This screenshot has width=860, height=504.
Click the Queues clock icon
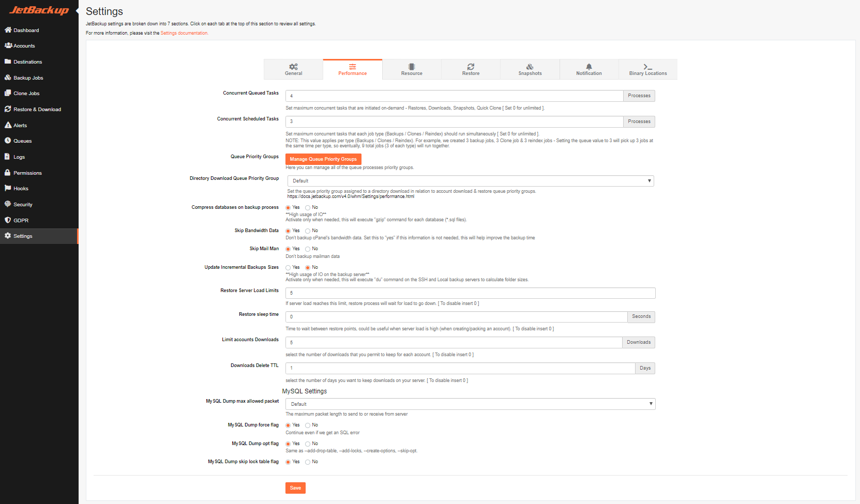(8, 141)
